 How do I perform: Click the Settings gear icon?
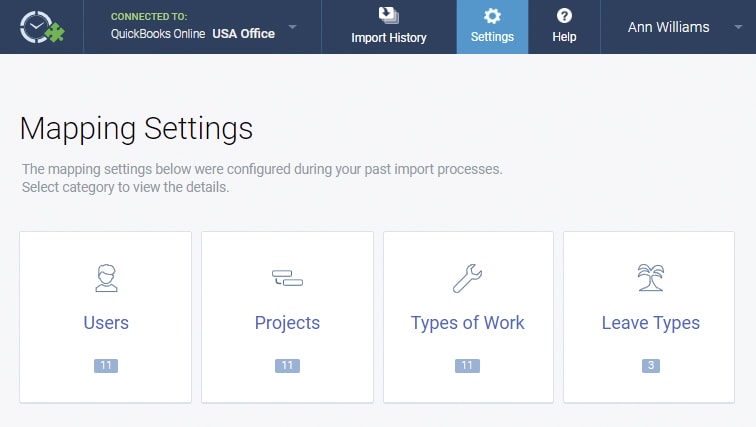coord(492,16)
